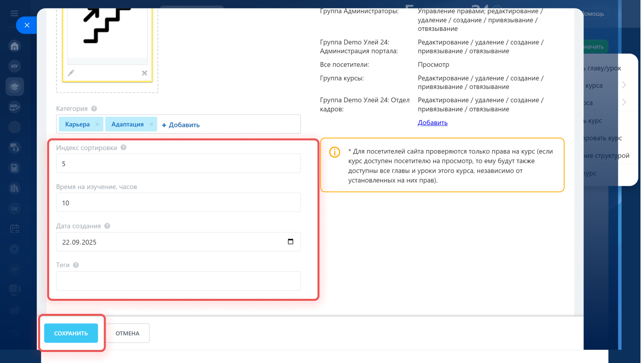Click Время на изучение hours field
The image size is (644, 363).
(178, 203)
